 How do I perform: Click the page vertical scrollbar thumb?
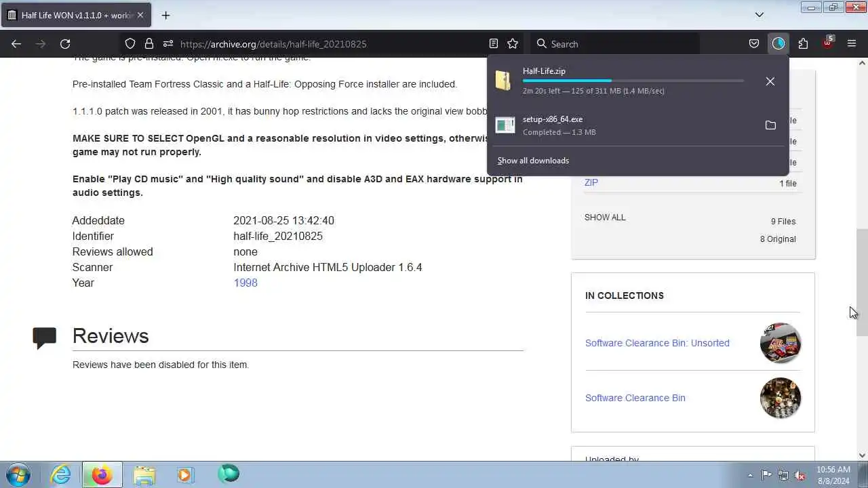(x=862, y=283)
